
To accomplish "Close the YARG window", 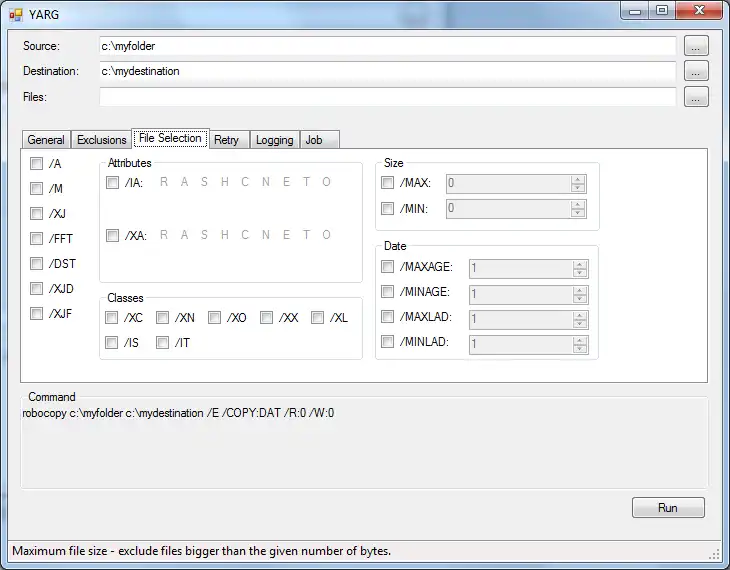I will (x=699, y=11).
